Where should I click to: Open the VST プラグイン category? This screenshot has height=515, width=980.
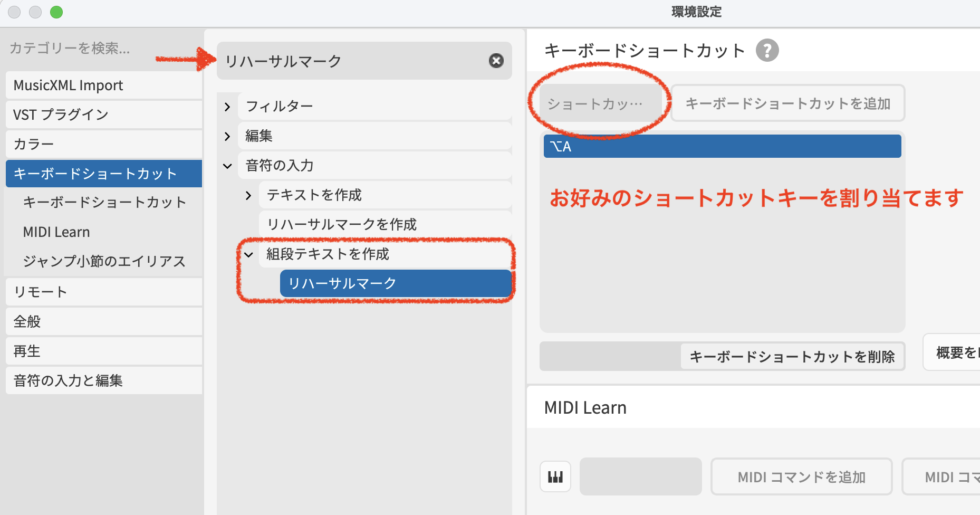(103, 115)
